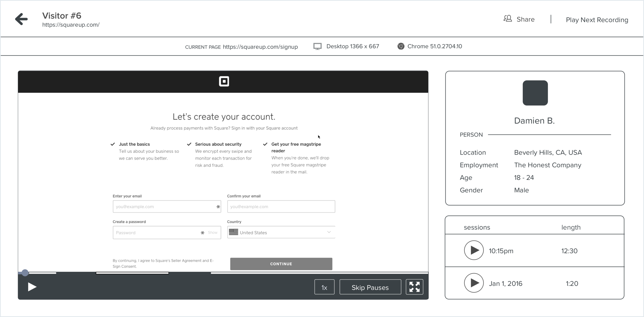The image size is (644, 317).
Task: Click the 'Serious about security' checkmark
Action: 189,144
